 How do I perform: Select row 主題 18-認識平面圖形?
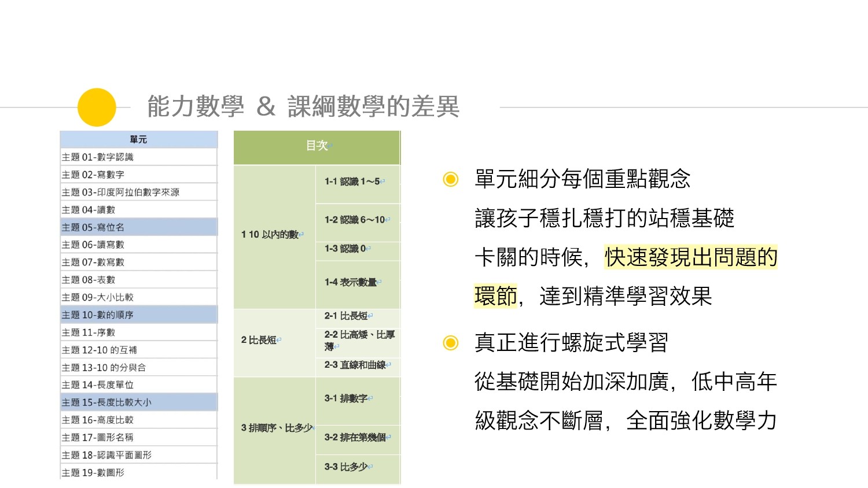(x=139, y=455)
